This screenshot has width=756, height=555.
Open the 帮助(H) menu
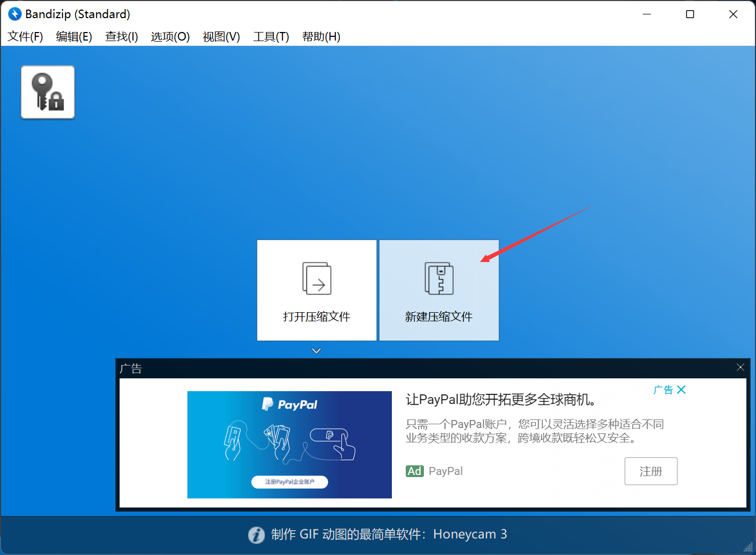click(x=321, y=36)
